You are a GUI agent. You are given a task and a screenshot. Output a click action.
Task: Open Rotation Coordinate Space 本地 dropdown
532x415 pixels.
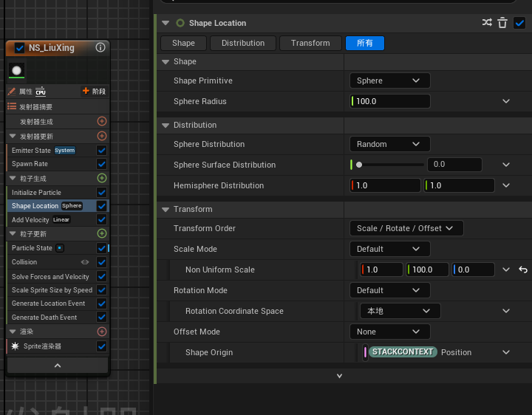coord(400,311)
